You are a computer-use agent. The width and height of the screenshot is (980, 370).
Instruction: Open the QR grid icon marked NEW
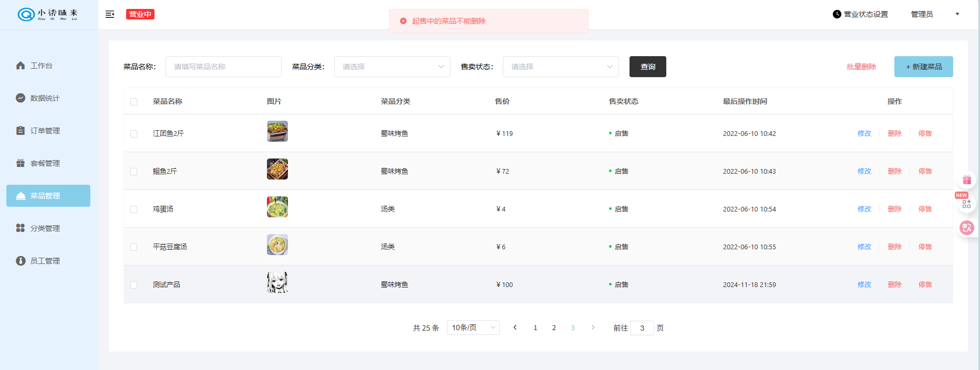pos(966,204)
